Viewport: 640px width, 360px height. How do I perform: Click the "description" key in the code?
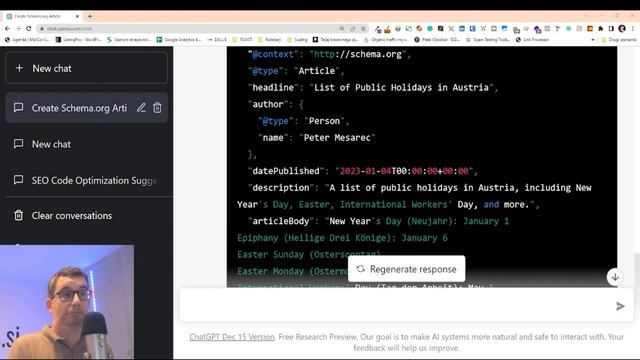pos(281,188)
